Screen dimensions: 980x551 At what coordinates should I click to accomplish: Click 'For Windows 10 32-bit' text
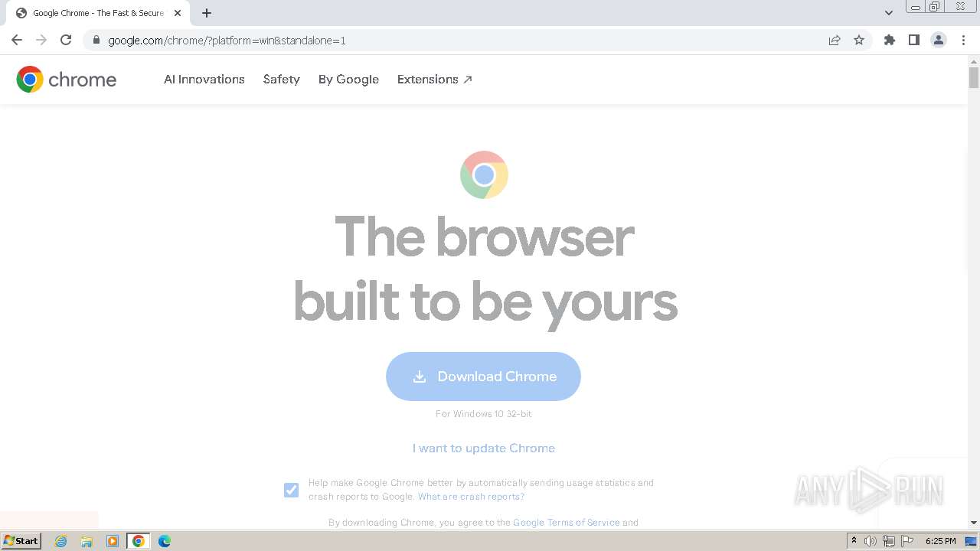point(484,414)
